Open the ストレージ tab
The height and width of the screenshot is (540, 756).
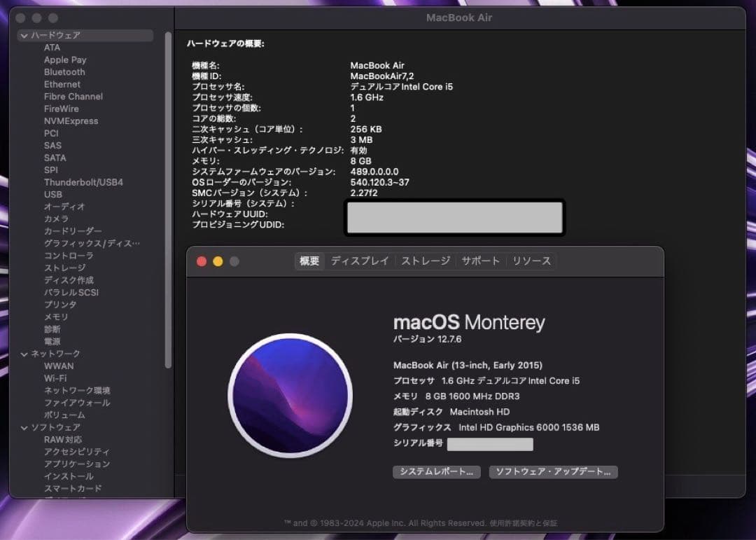coord(426,261)
